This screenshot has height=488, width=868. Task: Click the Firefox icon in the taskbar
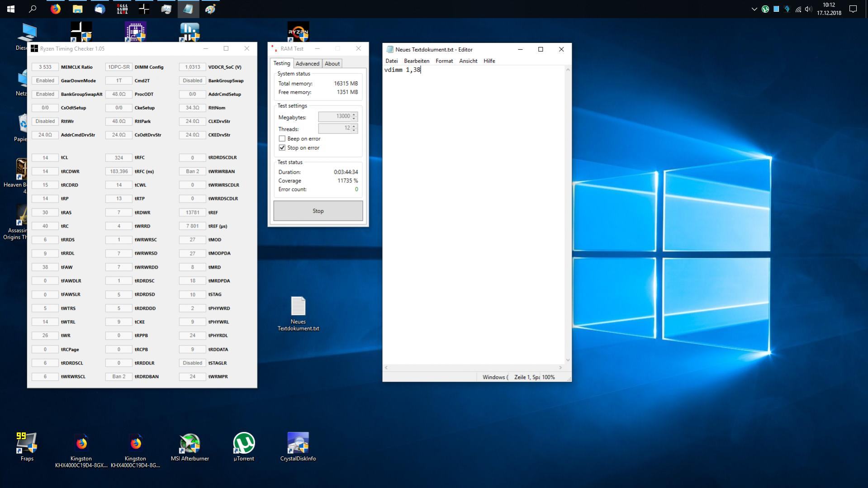55,9
